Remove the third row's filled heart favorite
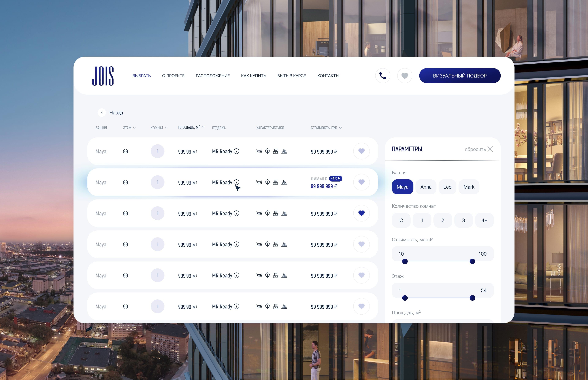 [x=361, y=213]
